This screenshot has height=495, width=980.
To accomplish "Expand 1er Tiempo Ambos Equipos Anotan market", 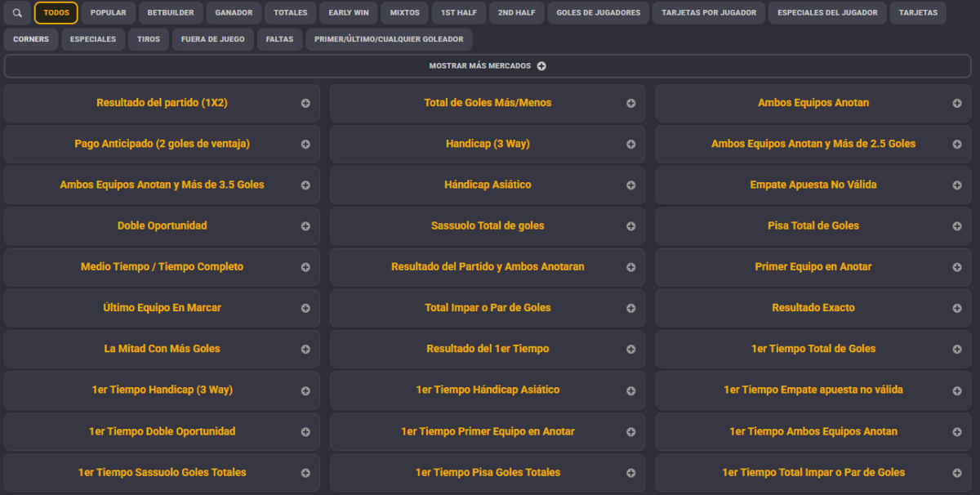I will tap(813, 431).
